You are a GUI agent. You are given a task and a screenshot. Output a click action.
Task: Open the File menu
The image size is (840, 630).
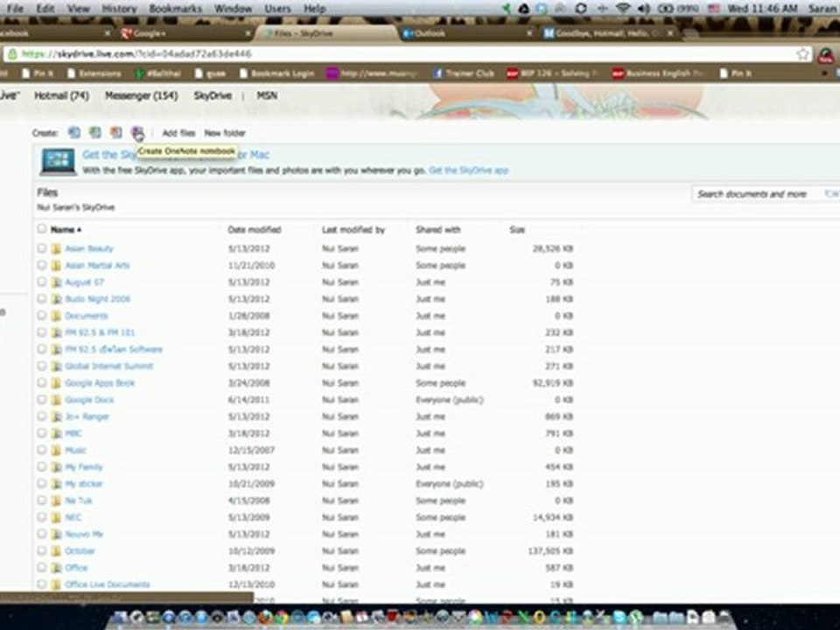(15, 9)
